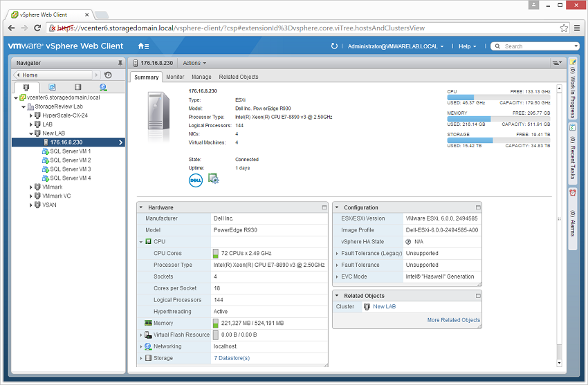The width and height of the screenshot is (588, 385).
Task: Collapse New LAB cluster node
Action: coord(31,133)
